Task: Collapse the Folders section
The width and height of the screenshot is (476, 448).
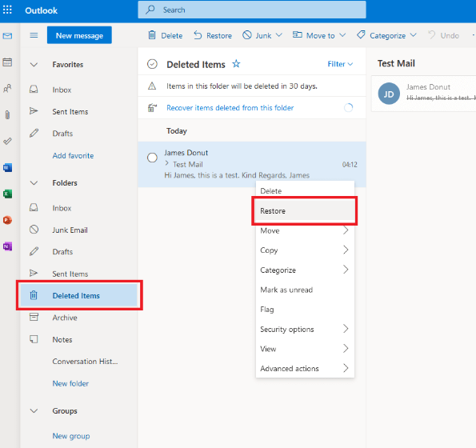Action: (x=34, y=182)
